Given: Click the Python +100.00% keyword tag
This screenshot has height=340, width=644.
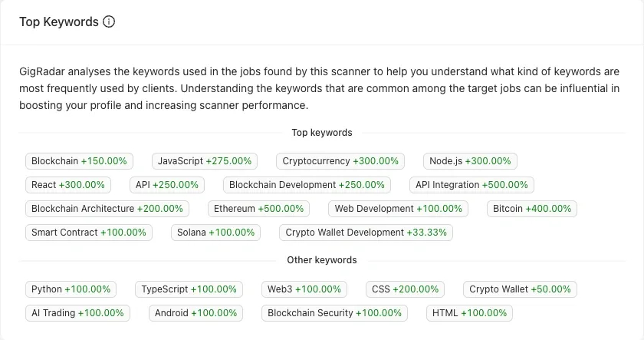Looking at the screenshot, I should pos(71,289).
